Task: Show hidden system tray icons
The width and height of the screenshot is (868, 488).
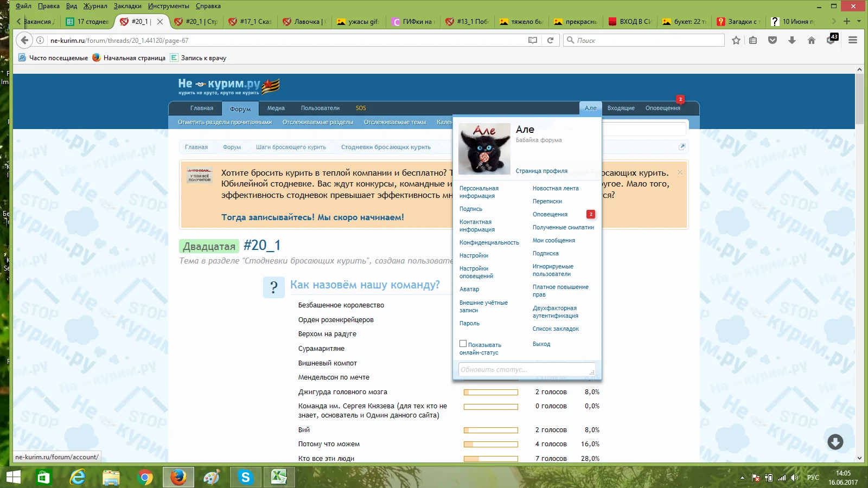Action: click(742, 478)
